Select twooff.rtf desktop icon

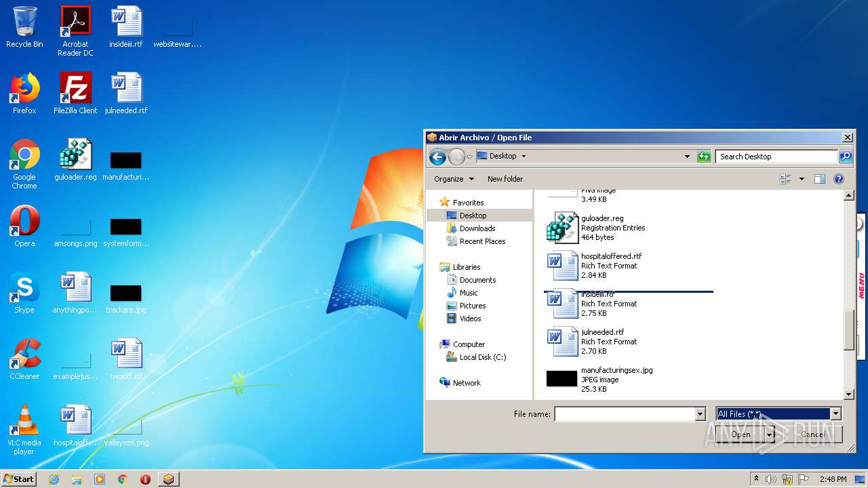click(x=126, y=359)
